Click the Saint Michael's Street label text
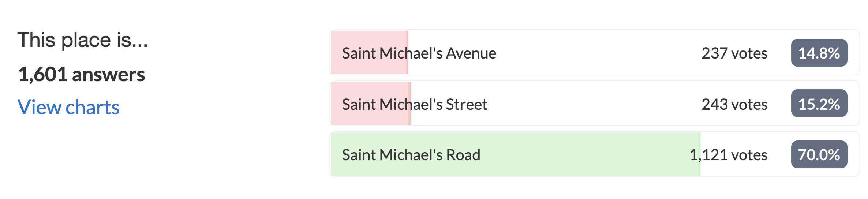The width and height of the screenshot is (868, 199). tap(415, 104)
